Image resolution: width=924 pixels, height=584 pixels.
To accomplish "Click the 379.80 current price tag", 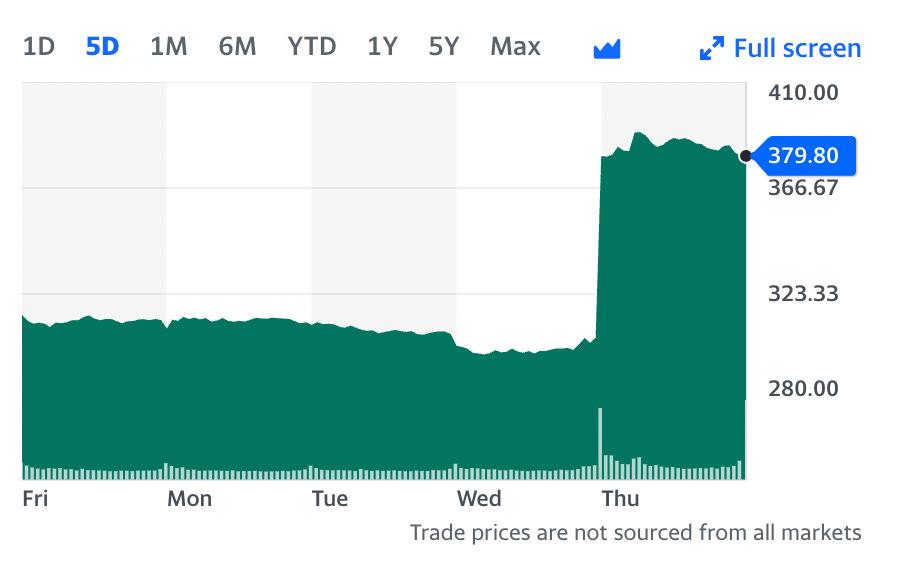I will [x=804, y=155].
